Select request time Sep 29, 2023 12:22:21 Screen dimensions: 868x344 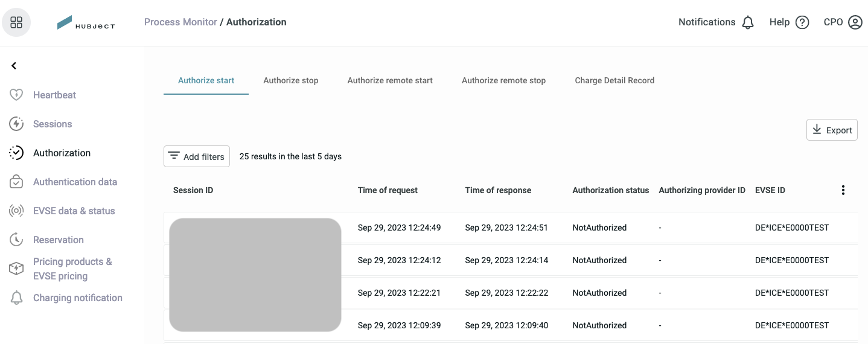pos(399,293)
